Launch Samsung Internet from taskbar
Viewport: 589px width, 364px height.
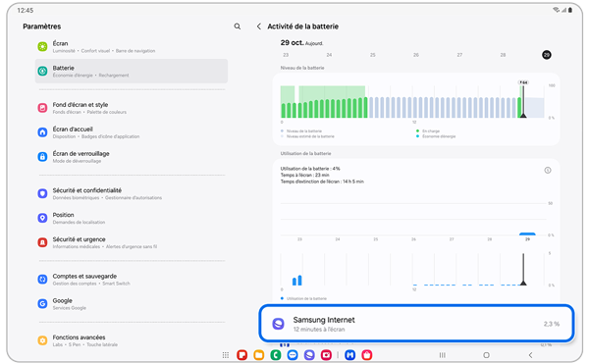[309, 355]
